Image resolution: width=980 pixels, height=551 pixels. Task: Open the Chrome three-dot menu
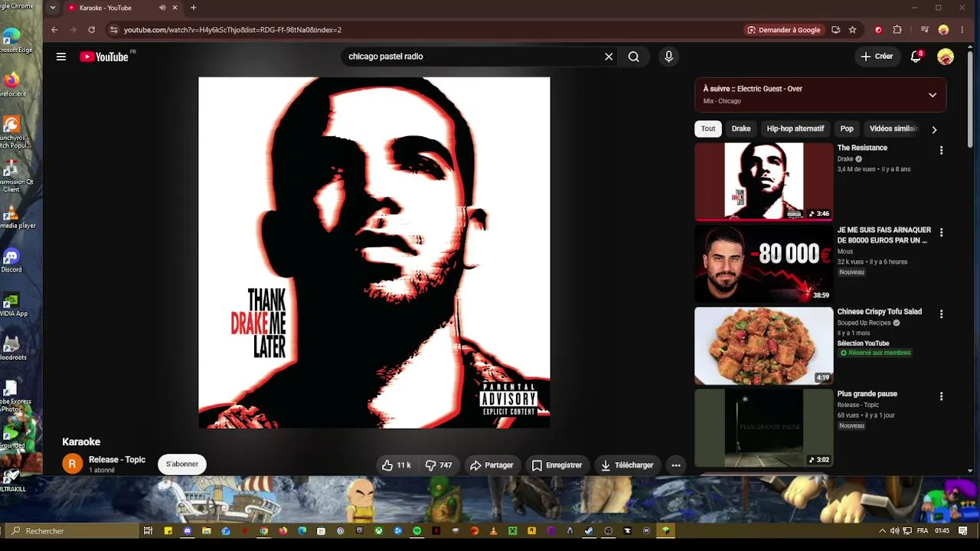[962, 30]
